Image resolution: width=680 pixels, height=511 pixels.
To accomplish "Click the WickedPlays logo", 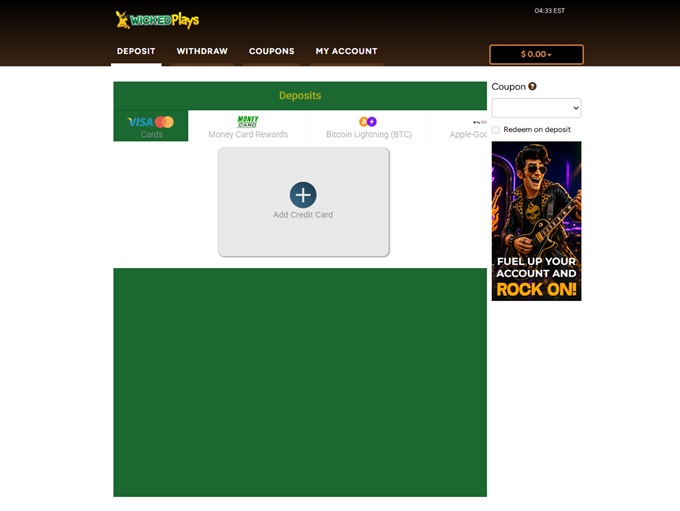I will (x=157, y=20).
